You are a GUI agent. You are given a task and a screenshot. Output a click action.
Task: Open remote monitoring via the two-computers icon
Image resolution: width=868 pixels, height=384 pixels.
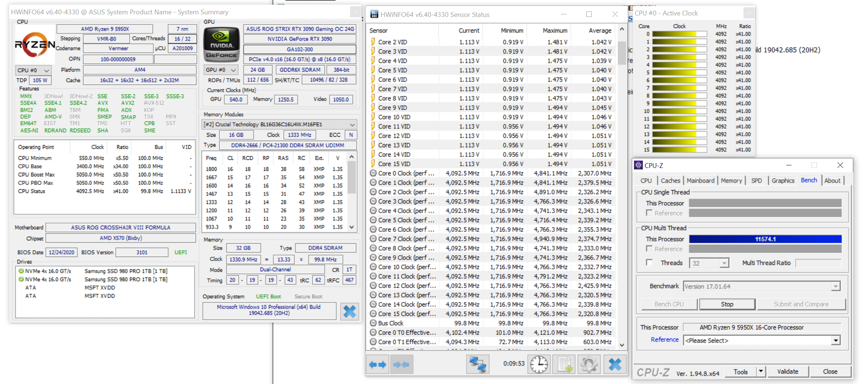[478, 365]
